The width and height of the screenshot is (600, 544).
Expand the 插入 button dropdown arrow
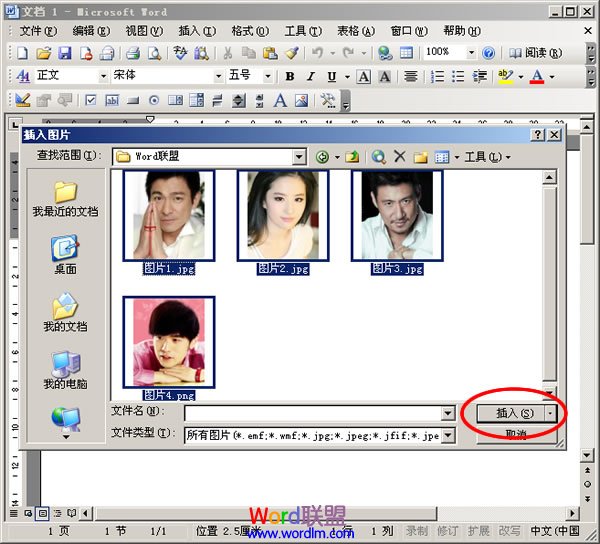[550, 413]
